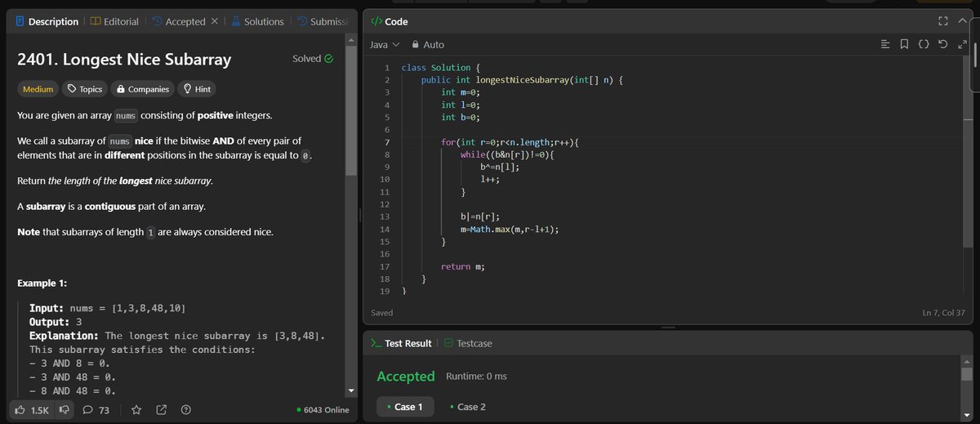
Task: Click the return m; code line
Action: point(463,266)
